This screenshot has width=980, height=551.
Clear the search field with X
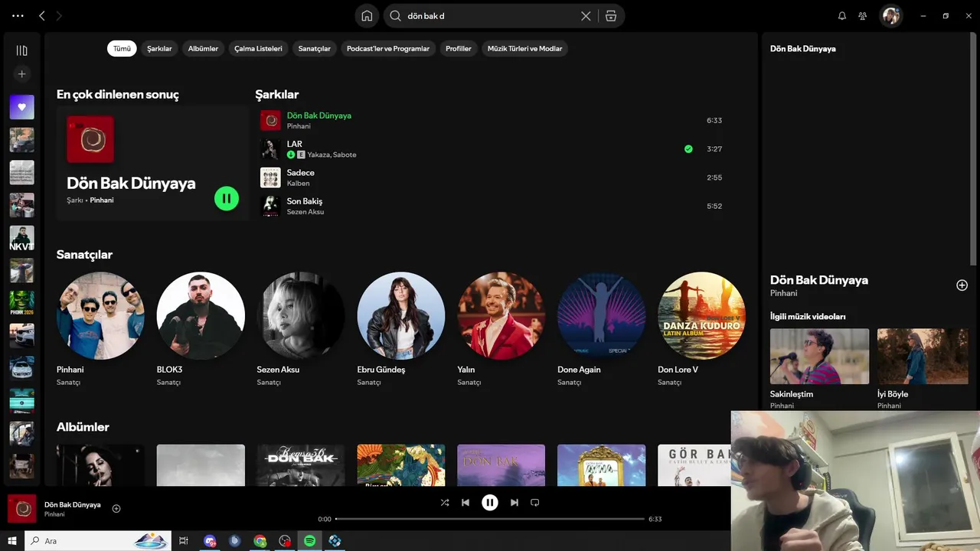coord(586,15)
